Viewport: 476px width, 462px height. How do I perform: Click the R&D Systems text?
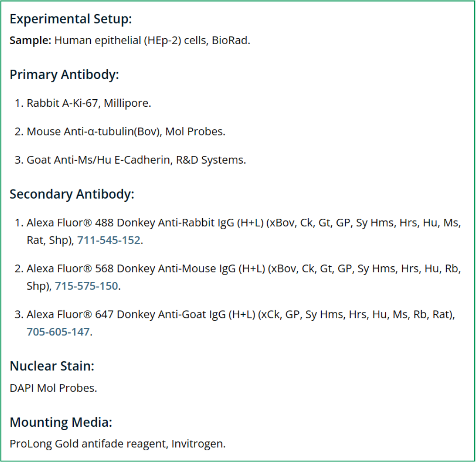[x=210, y=160]
